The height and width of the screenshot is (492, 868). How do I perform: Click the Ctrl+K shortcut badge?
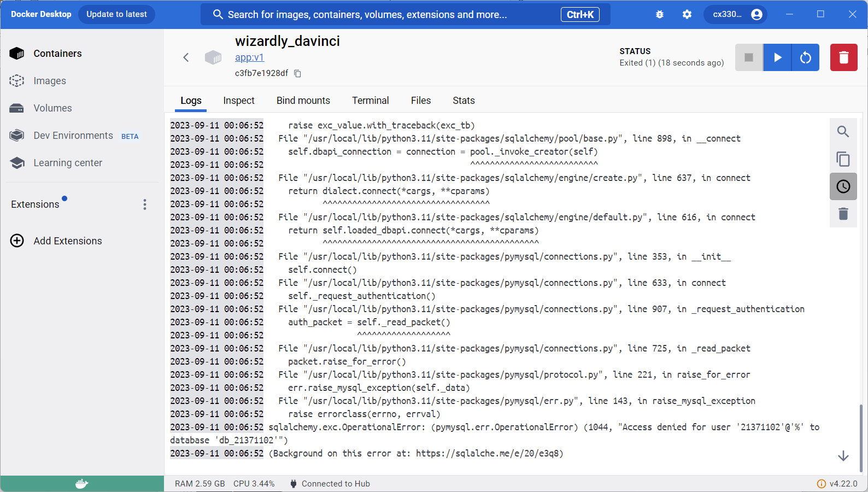click(580, 15)
